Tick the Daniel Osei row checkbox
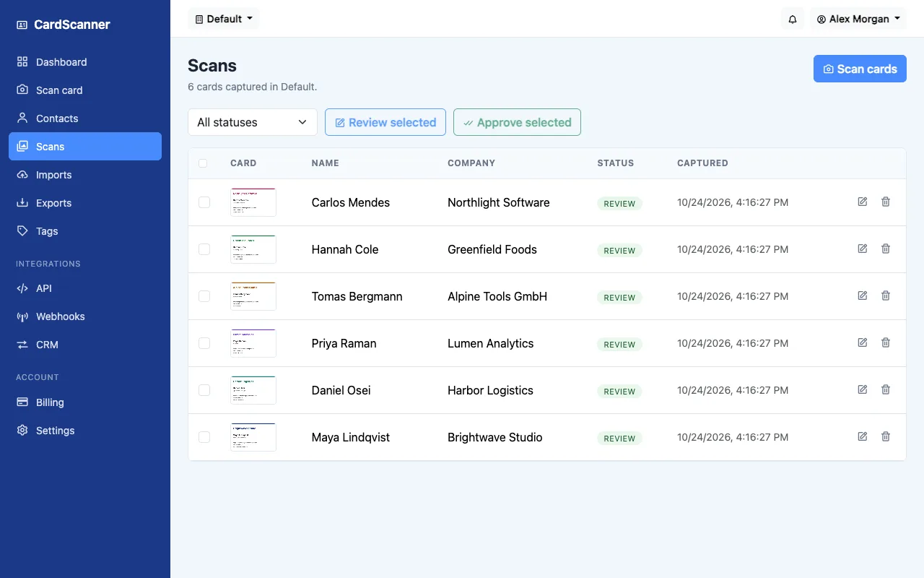This screenshot has width=924, height=578. point(204,390)
